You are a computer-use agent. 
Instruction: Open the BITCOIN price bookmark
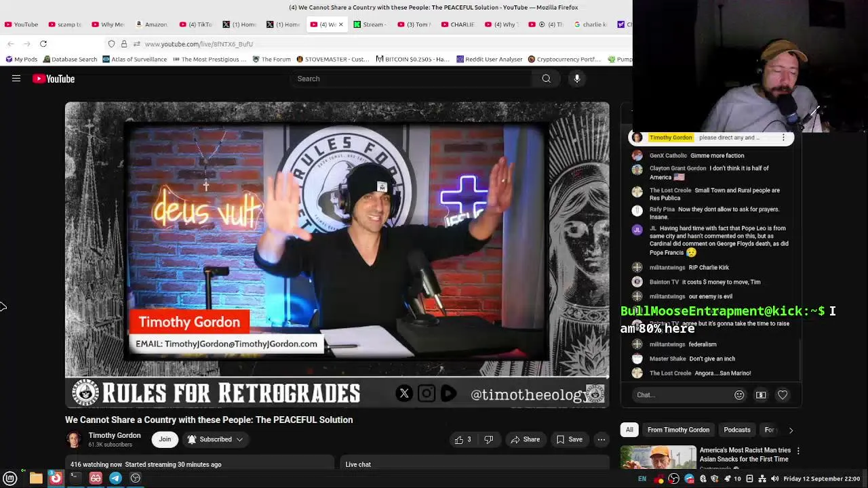tap(413, 59)
